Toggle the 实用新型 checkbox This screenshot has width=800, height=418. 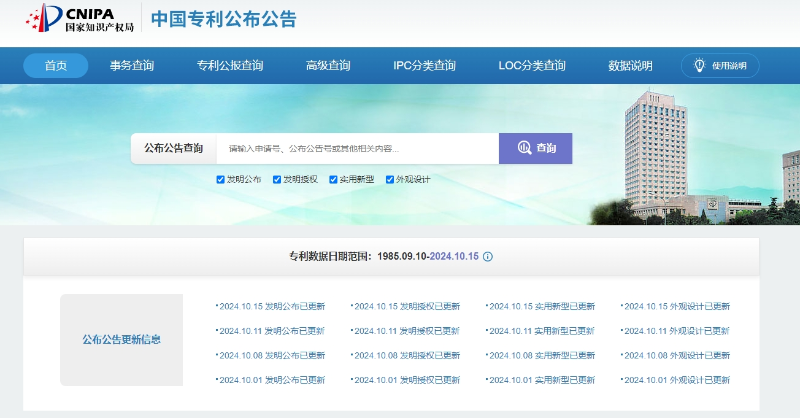click(333, 180)
